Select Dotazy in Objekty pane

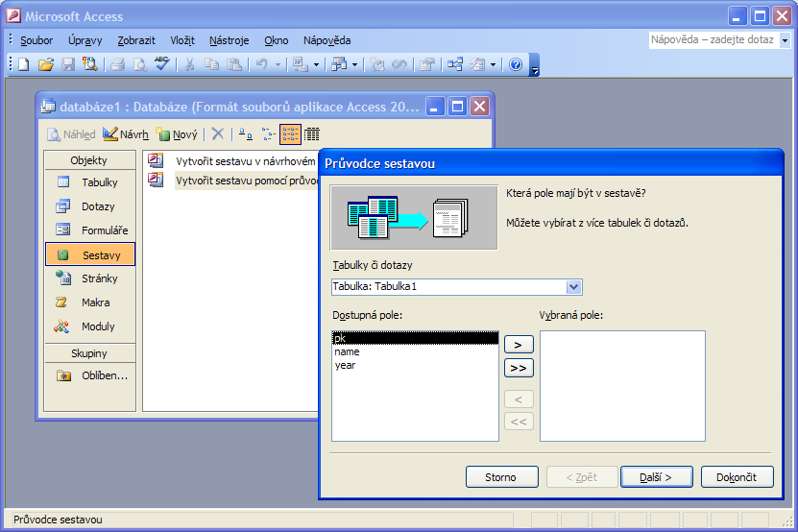(x=90, y=206)
